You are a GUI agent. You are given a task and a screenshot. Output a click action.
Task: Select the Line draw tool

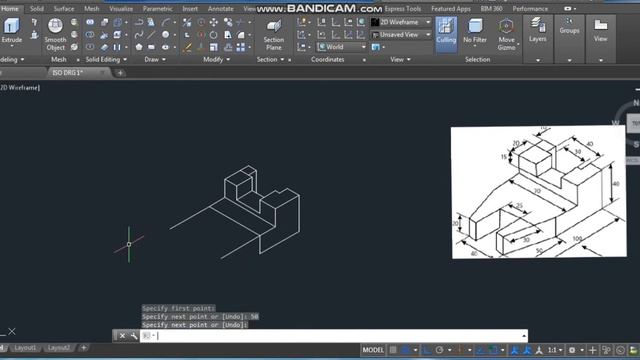tap(151, 35)
